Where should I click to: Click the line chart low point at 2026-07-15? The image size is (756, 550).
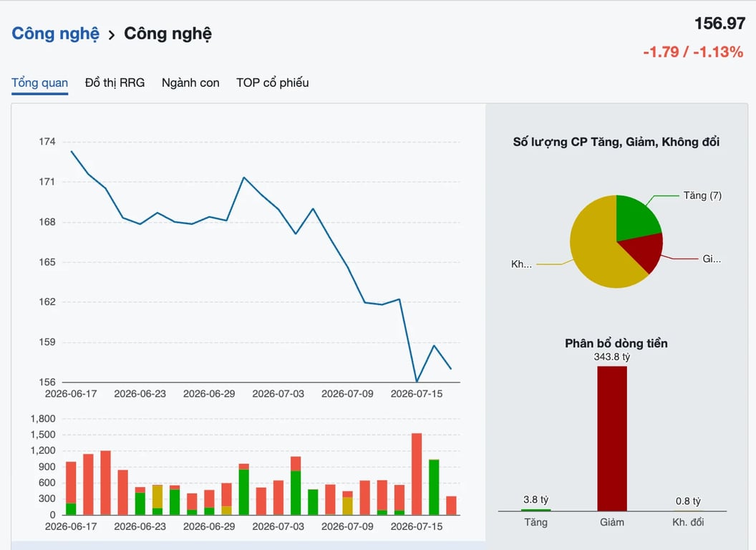pos(417,381)
